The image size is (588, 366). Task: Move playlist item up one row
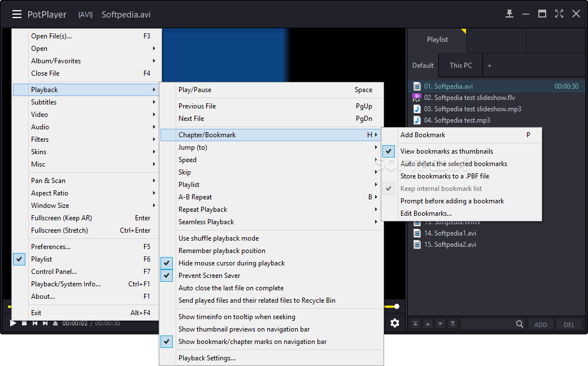(x=428, y=324)
